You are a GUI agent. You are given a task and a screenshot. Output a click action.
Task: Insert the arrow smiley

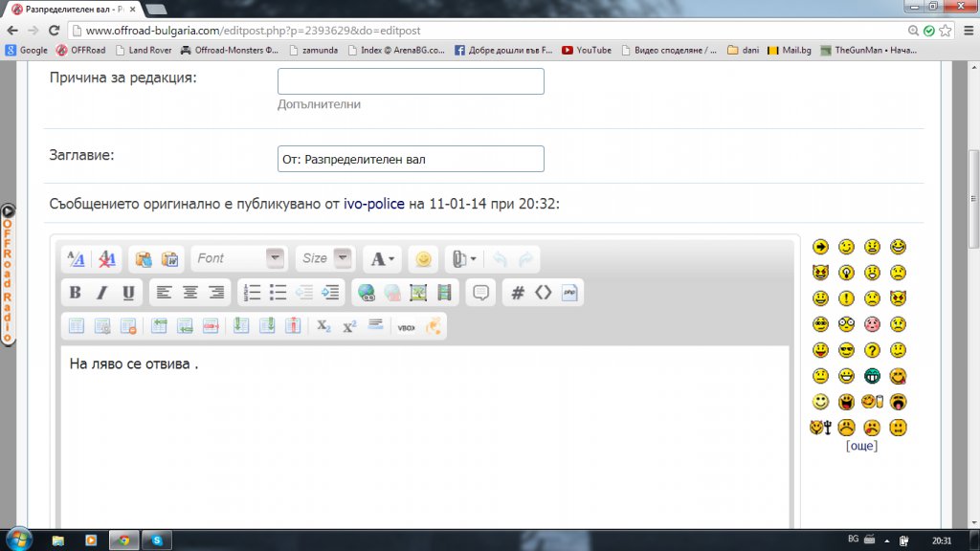tap(820, 247)
